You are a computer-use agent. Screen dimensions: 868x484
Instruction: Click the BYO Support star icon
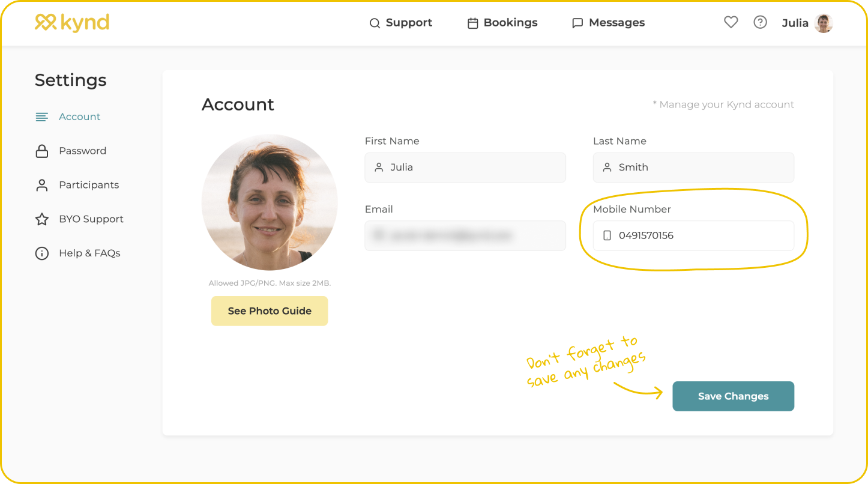pos(42,219)
